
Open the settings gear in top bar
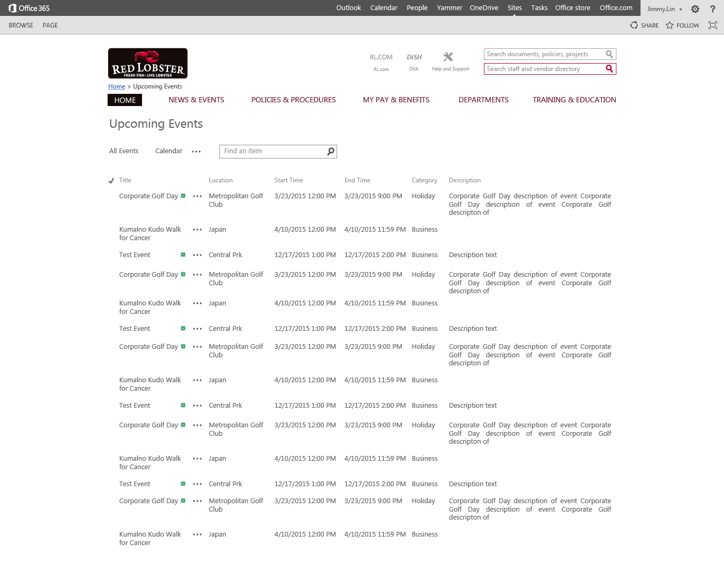point(695,9)
